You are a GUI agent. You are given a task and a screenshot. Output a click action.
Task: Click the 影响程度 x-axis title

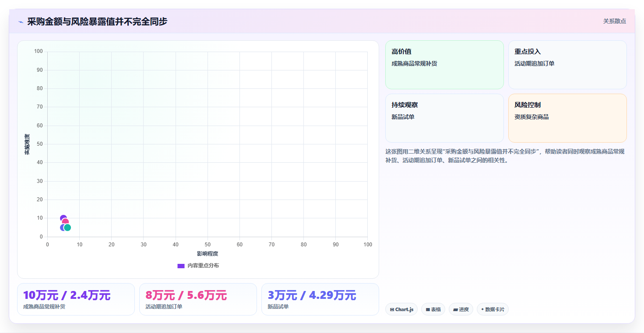tap(208, 254)
